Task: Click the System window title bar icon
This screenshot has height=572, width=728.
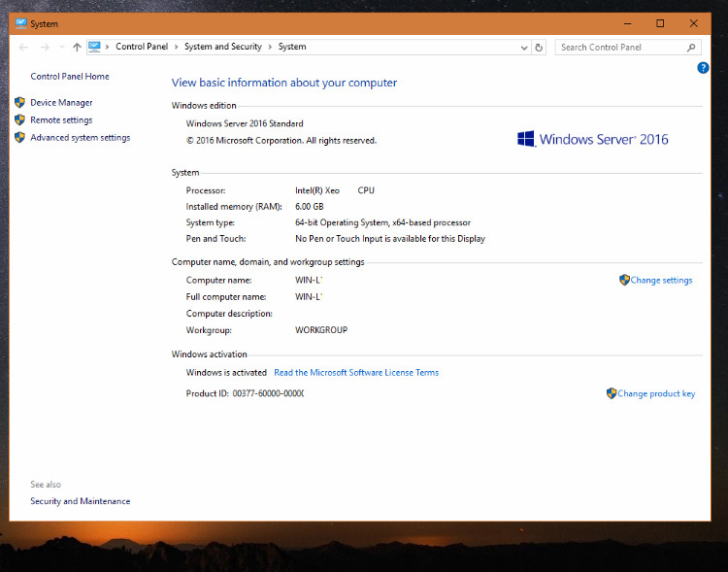Action: tap(21, 23)
